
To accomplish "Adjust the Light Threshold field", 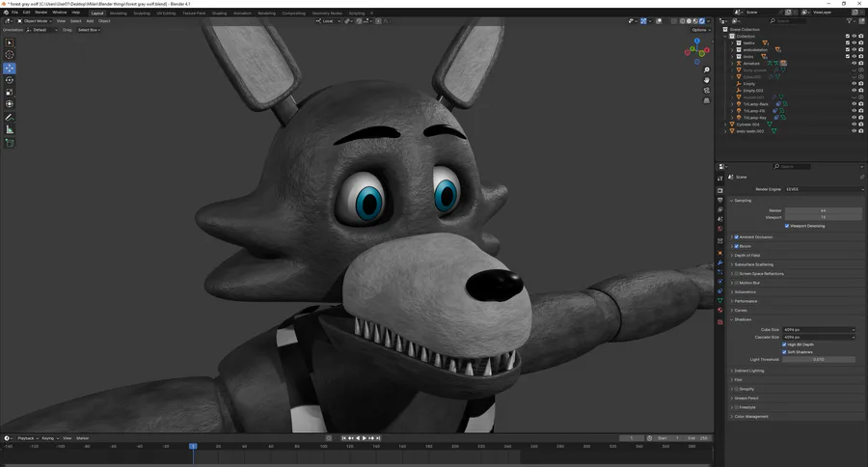I will pyautogui.click(x=819, y=360).
